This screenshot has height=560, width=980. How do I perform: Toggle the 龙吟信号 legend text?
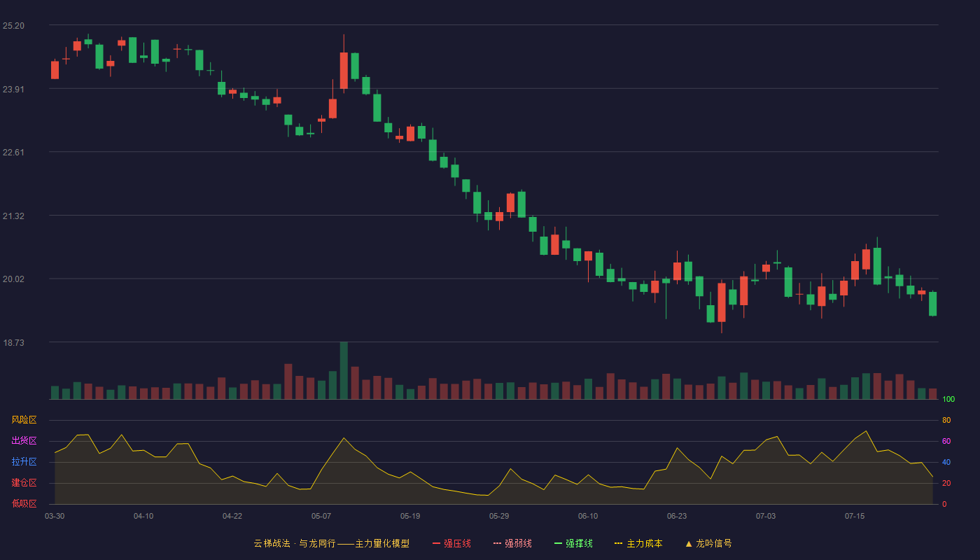click(x=714, y=543)
